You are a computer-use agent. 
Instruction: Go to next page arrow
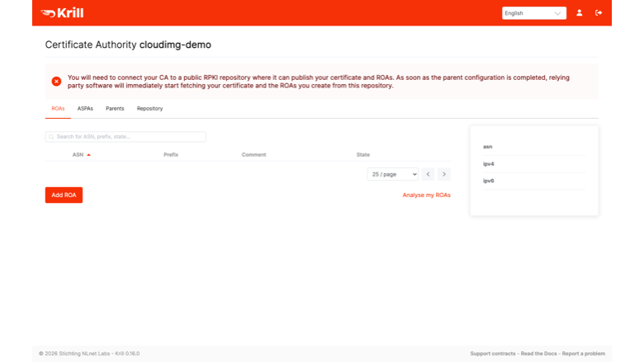click(x=444, y=174)
